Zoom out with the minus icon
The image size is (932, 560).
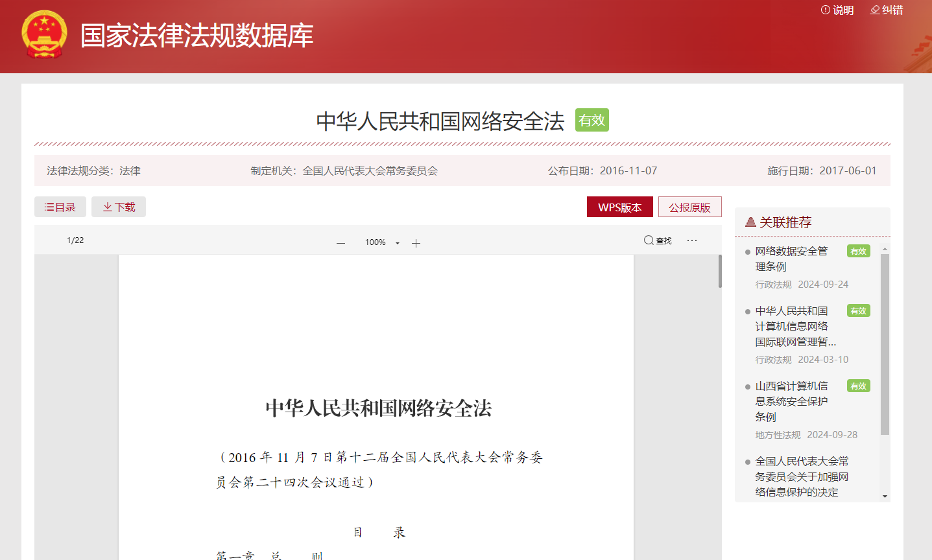click(341, 243)
